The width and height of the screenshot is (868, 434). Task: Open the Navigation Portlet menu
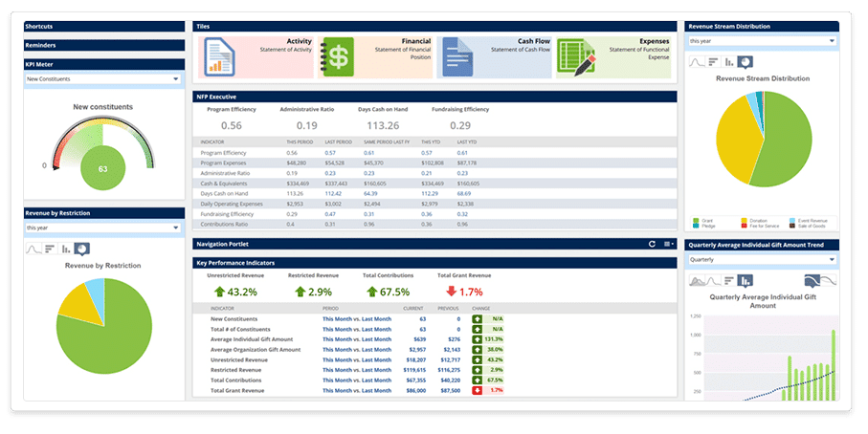coord(667,244)
